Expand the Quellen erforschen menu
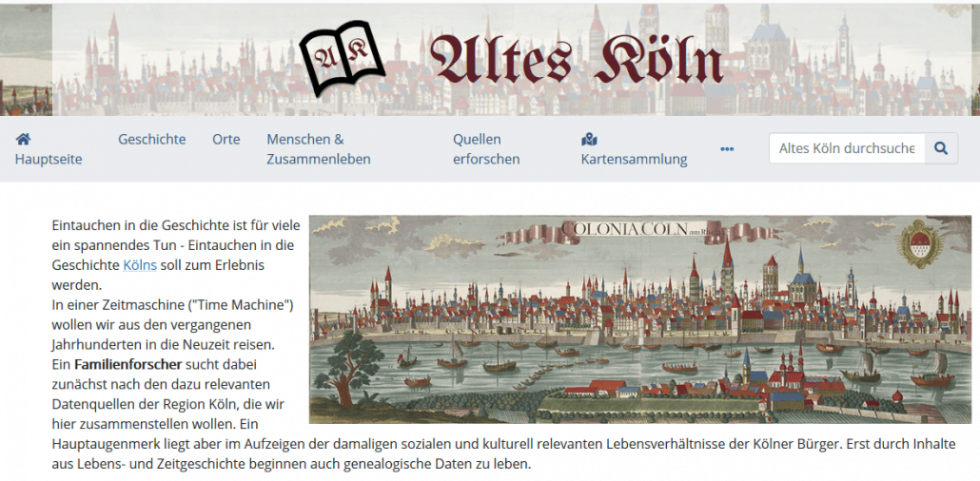This screenshot has width=980, height=481. (486, 148)
